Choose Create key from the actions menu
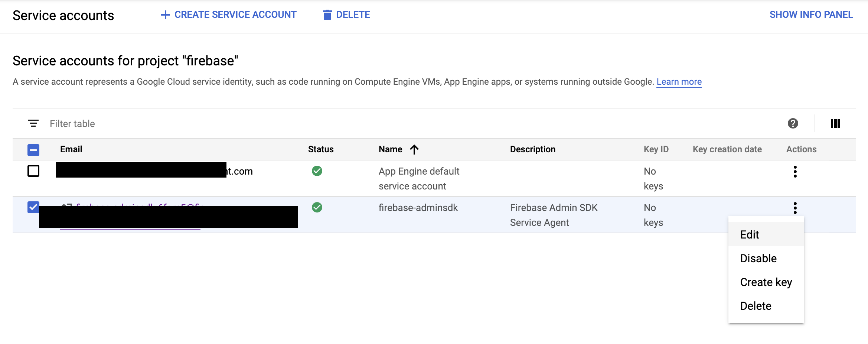Image resolution: width=868 pixels, height=344 pixels. pos(766,282)
